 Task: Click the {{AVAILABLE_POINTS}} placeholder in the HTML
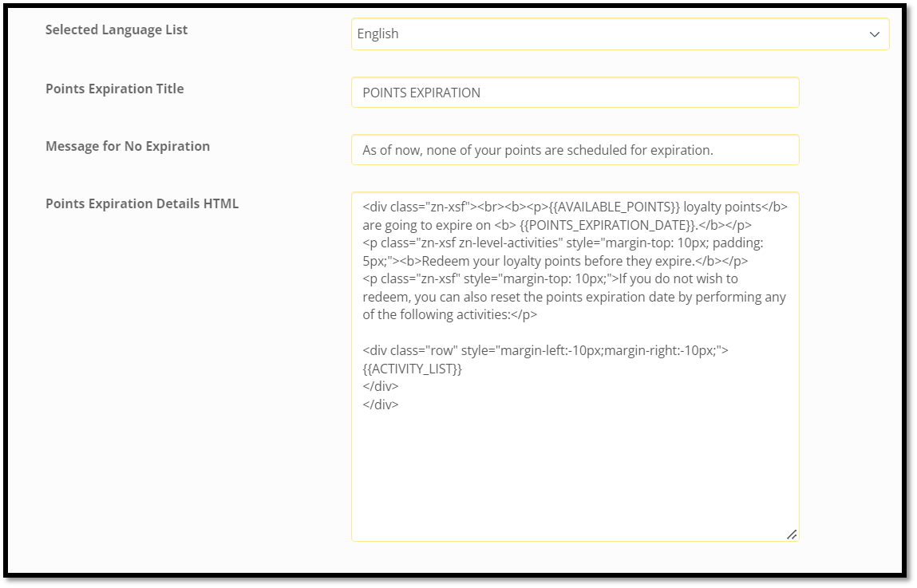[x=614, y=207]
